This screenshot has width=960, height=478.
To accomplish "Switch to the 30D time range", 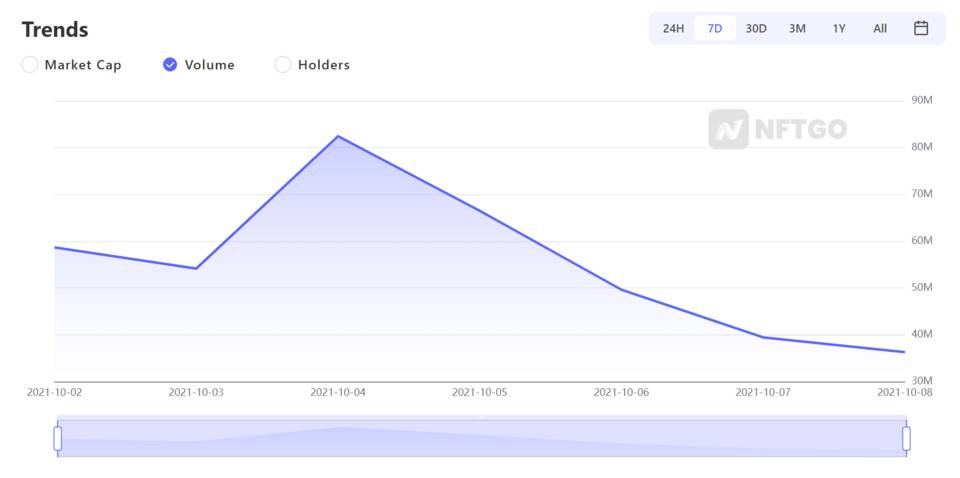I will click(x=756, y=28).
